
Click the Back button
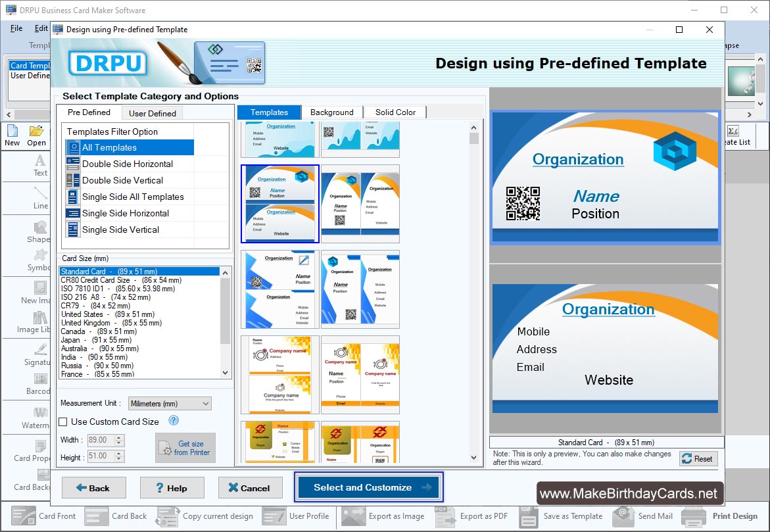(94, 488)
